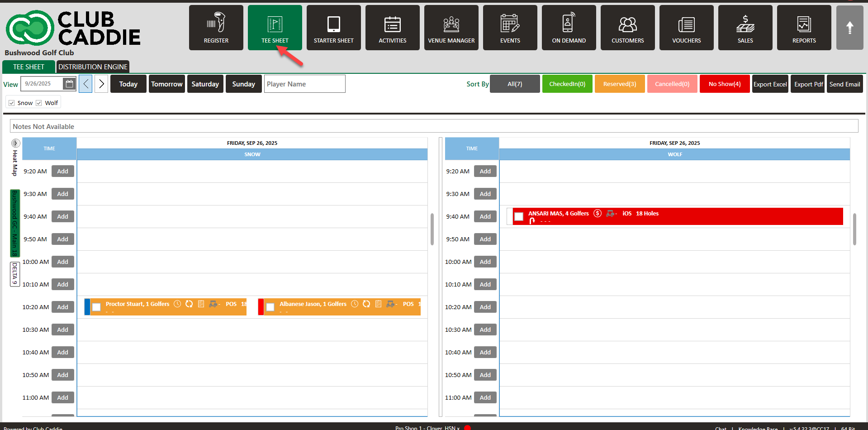Open the calendar date picker icon

click(69, 84)
